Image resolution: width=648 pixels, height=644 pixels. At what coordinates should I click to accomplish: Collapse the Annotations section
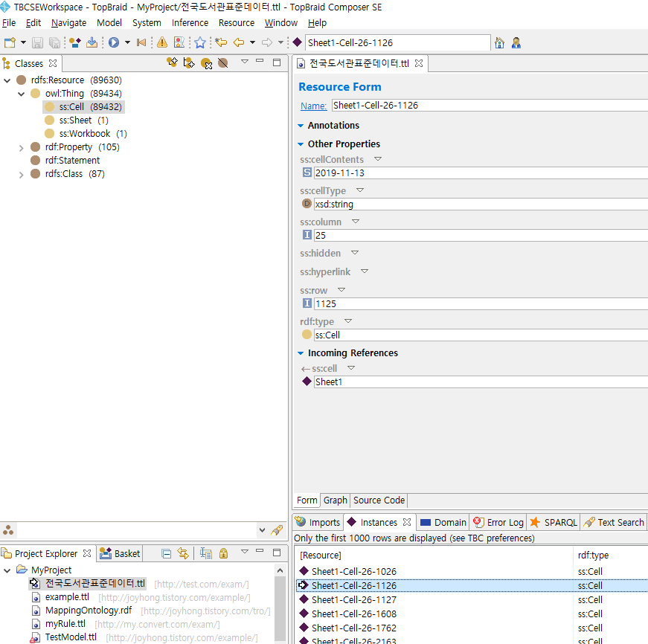(301, 126)
